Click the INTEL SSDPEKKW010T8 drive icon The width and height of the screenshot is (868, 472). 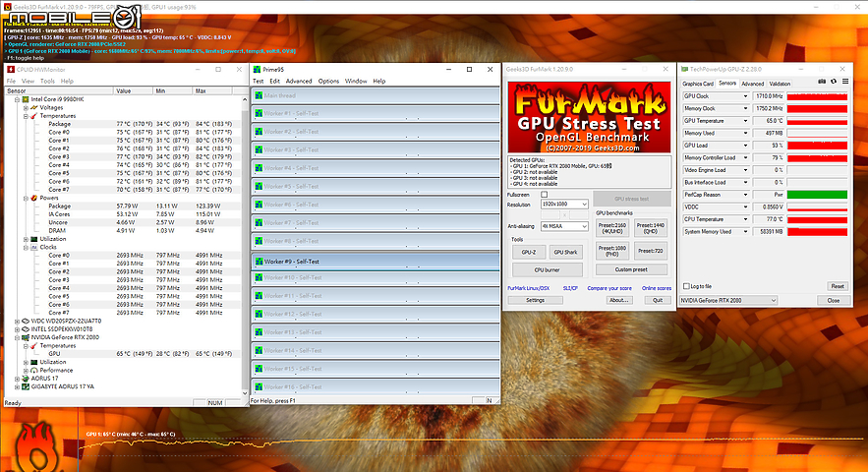25,329
